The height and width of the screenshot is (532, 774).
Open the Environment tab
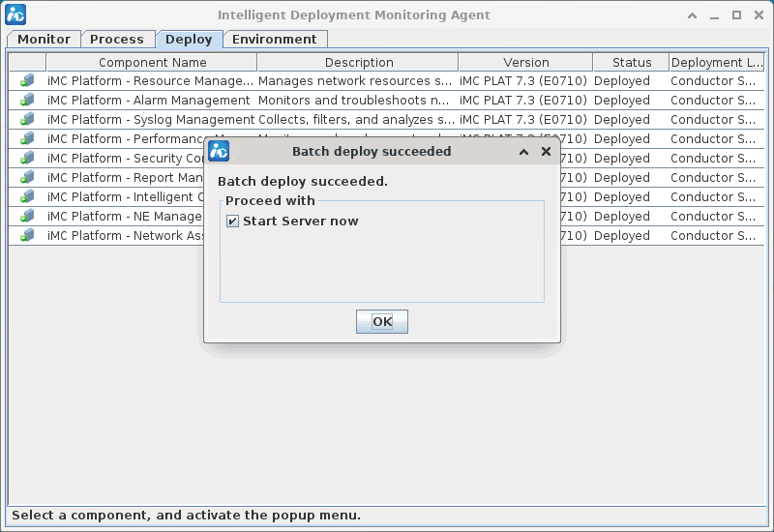click(x=275, y=39)
